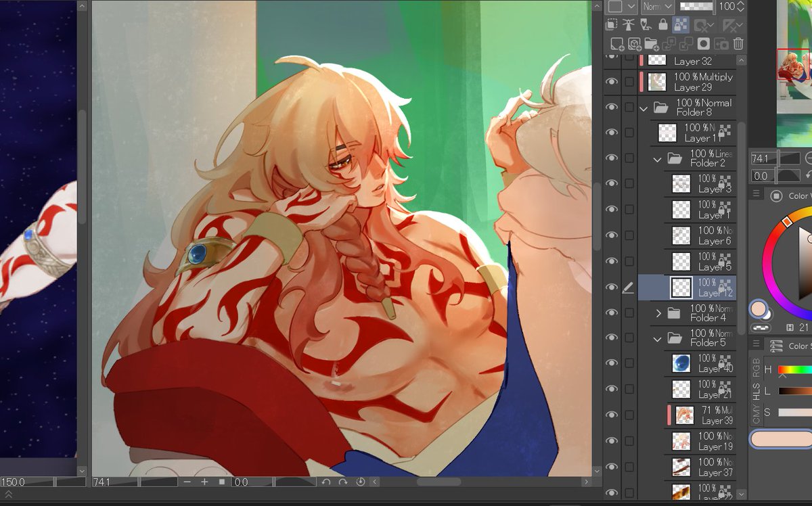Select the transparent color chip

pos(761,327)
